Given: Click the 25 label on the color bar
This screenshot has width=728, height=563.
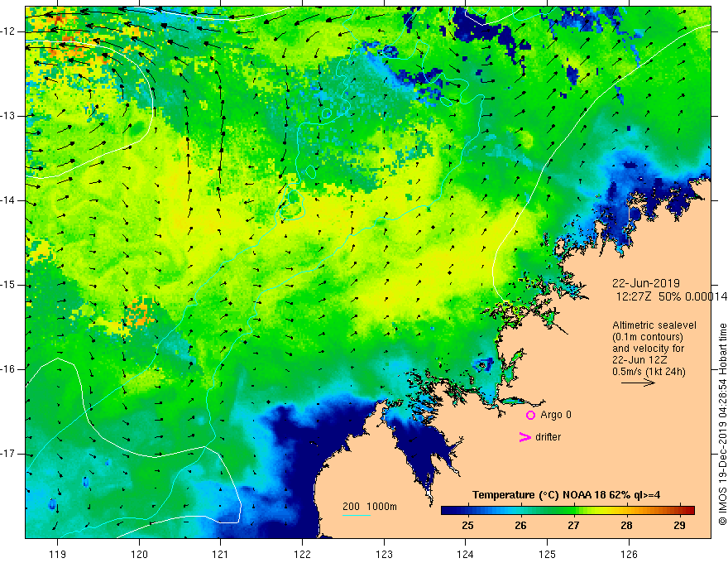Looking at the screenshot, I should (x=467, y=526).
